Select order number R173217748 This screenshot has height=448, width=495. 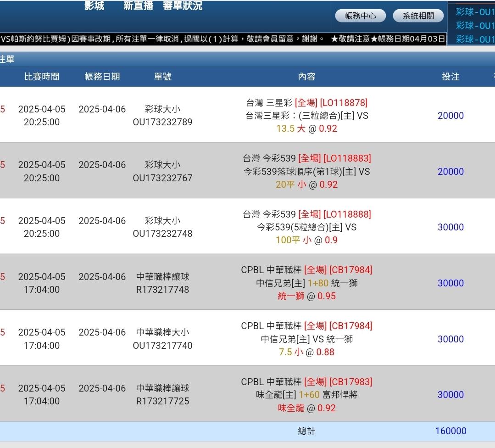tap(162, 289)
